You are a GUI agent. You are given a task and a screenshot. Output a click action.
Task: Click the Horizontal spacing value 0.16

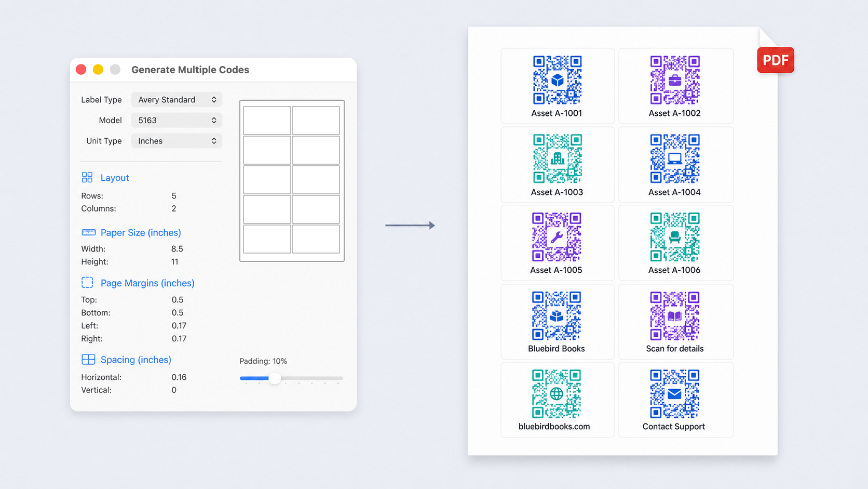[x=179, y=377]
